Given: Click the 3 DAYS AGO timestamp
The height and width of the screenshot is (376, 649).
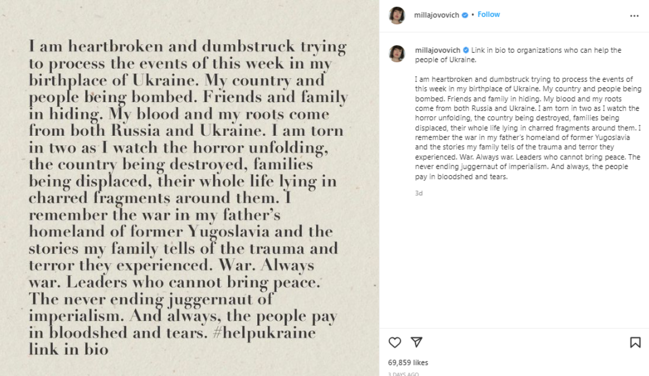Looking at the screenshot, I should (x=404, y=374).
